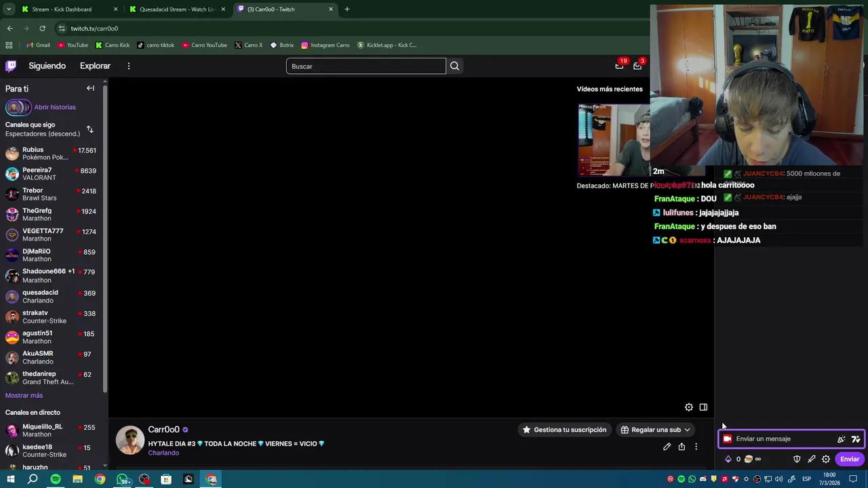This screenshot has height=488, width=868.
Task: Go to Explorar page
Action: tap(95, 66)
